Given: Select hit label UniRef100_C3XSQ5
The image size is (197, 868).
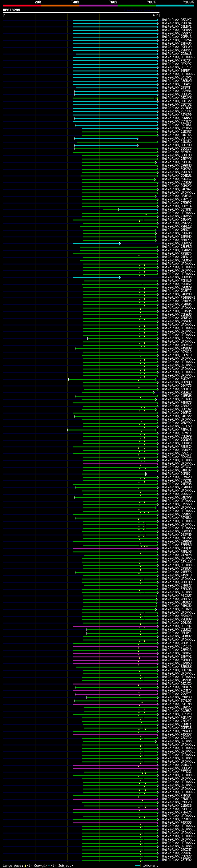Looking at the screenshot, I should point(176,311).
